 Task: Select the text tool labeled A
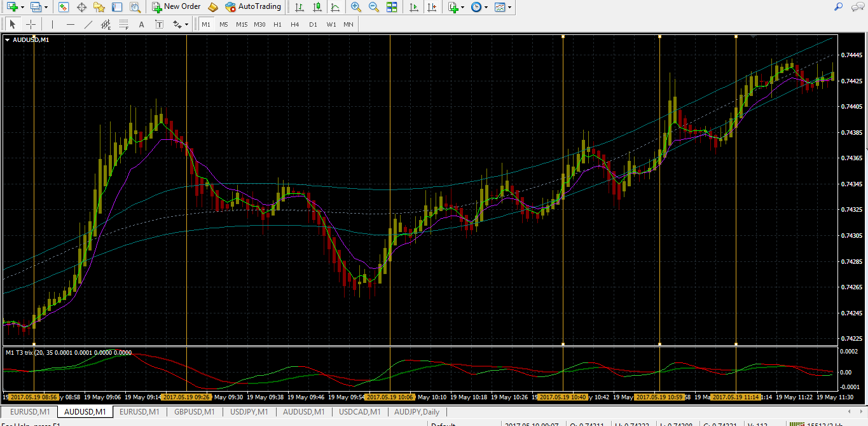(141, 25)
